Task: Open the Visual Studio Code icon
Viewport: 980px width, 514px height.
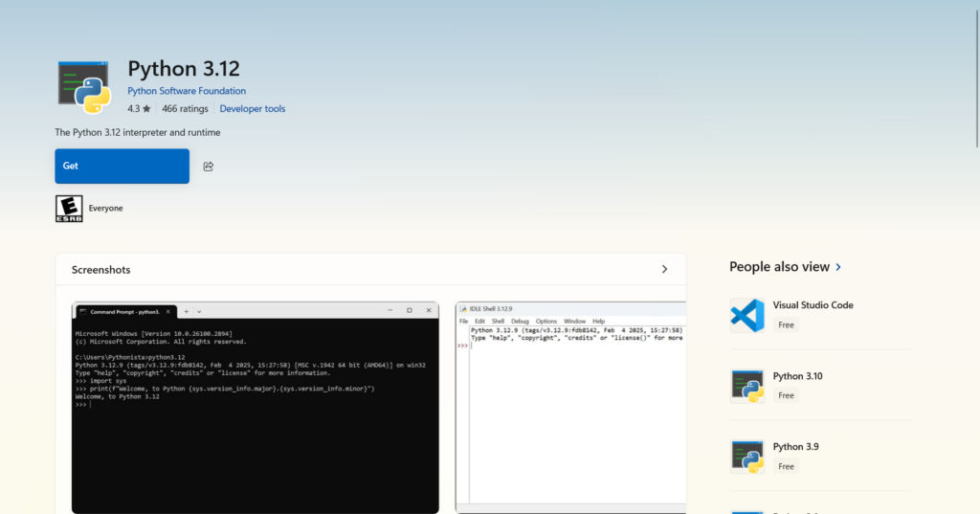Action: point(747,315)
